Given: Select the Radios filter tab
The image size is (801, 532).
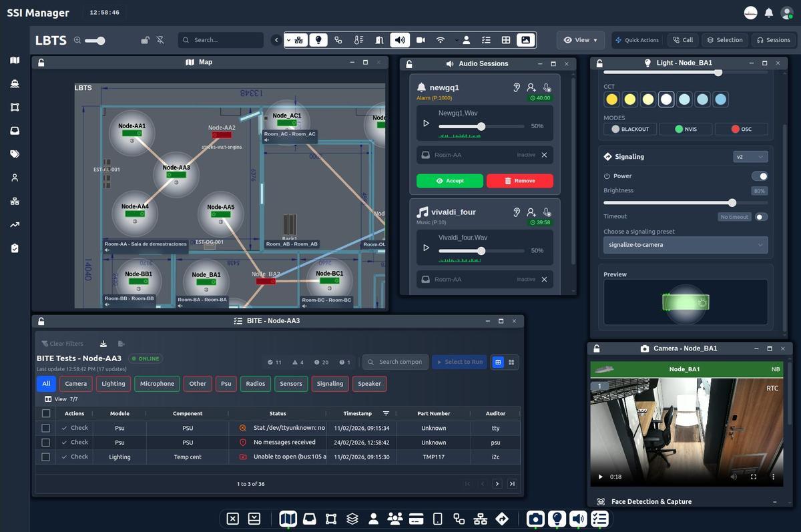Looking at the screenshot, I should click(x=255, y=384).
